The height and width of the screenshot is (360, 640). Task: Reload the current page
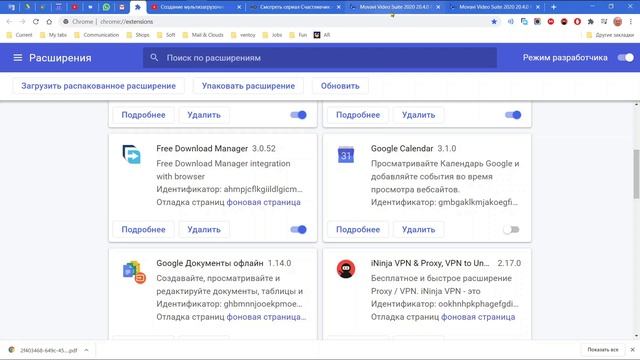pos(36,22)
